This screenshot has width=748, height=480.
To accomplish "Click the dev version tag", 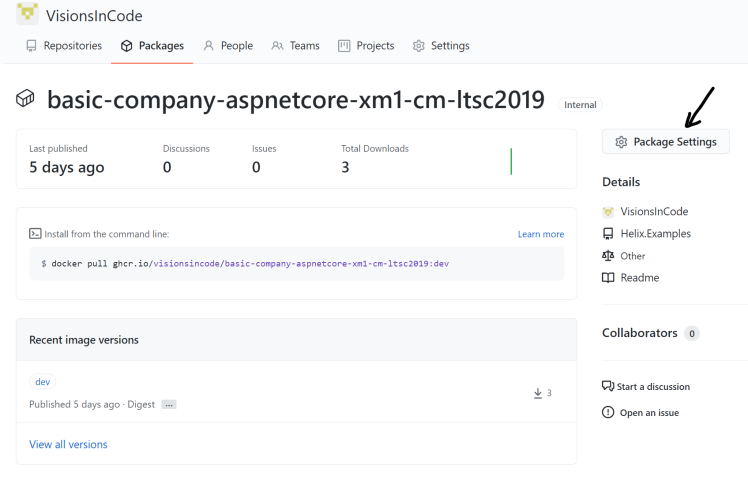I will tap(43, 382).
